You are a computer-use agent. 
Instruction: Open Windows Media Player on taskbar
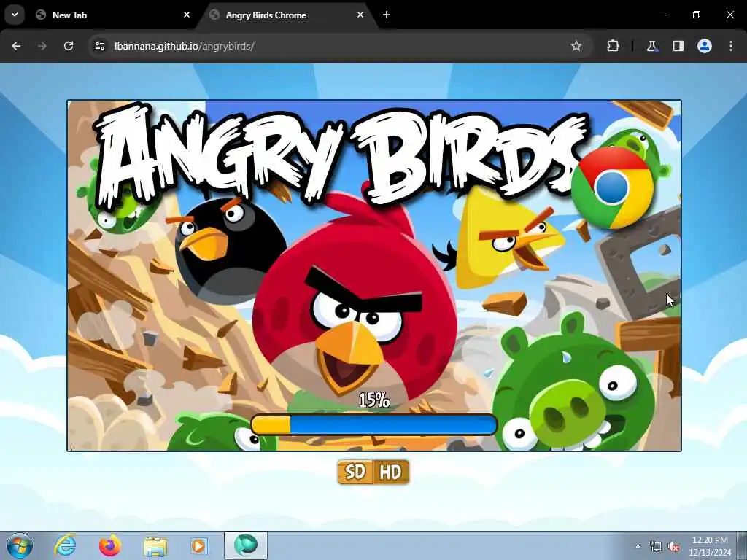[x=199, y=545]
